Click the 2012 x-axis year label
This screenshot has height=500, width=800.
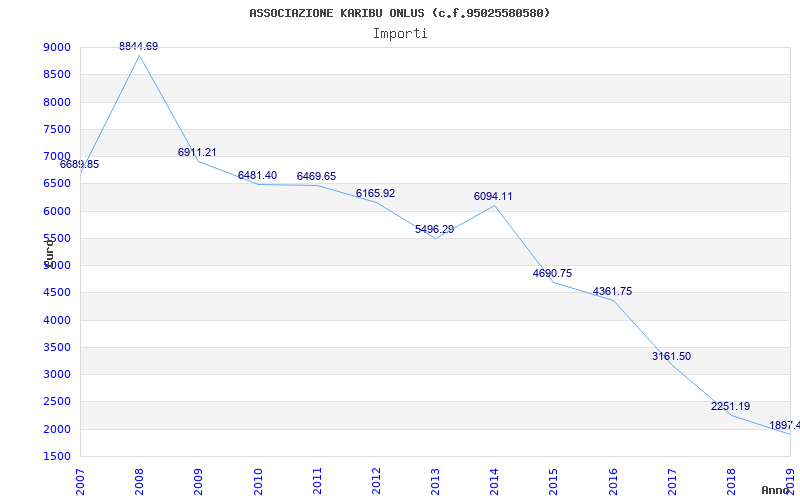click(x=376, y=482)
